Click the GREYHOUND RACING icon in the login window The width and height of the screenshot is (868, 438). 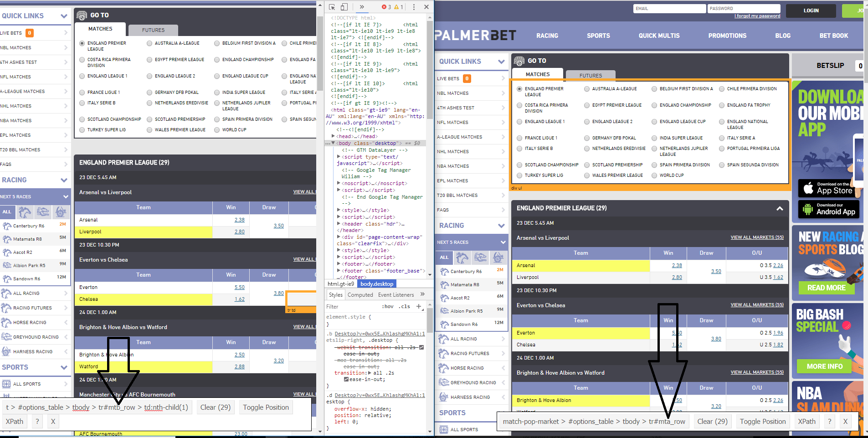click(x=443, y=382)
